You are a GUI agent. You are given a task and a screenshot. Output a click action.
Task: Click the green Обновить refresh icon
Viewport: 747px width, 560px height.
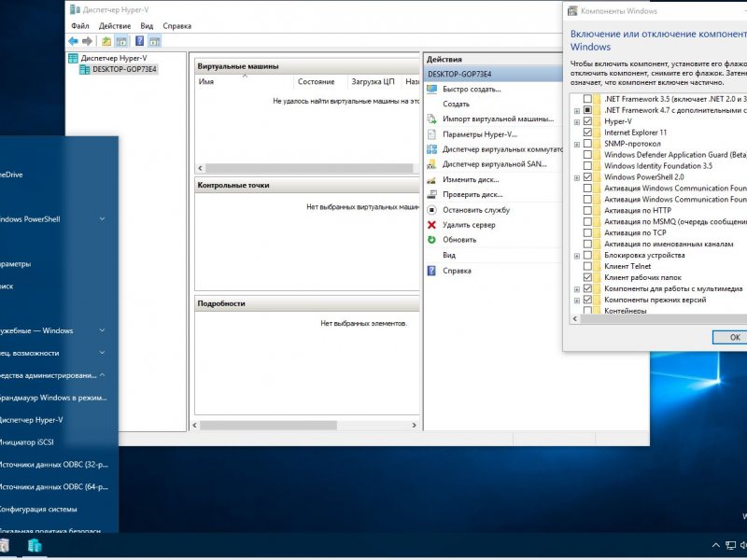[x=431, y=240]
